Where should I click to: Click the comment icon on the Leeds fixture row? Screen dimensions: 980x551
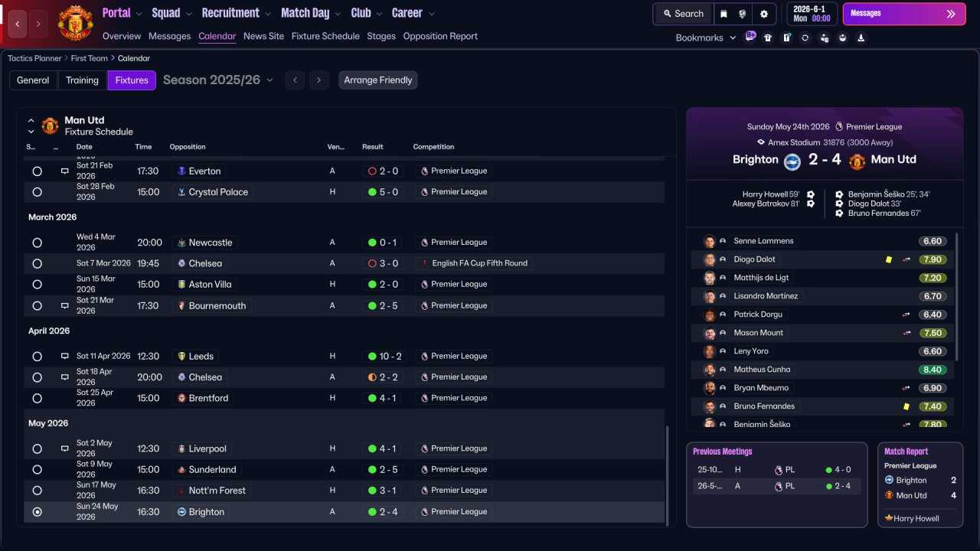tap(65, 356)
